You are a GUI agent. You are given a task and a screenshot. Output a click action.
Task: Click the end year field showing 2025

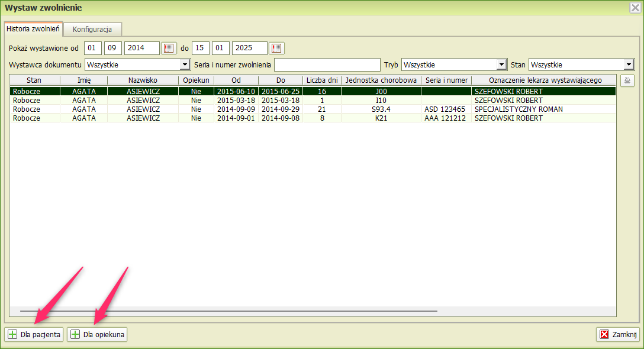tap(249, 49)
